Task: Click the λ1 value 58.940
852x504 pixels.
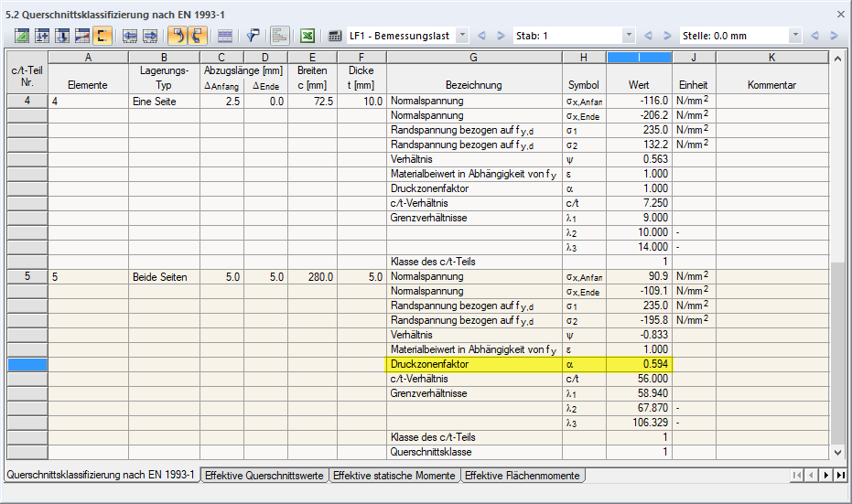Action: 639,392
